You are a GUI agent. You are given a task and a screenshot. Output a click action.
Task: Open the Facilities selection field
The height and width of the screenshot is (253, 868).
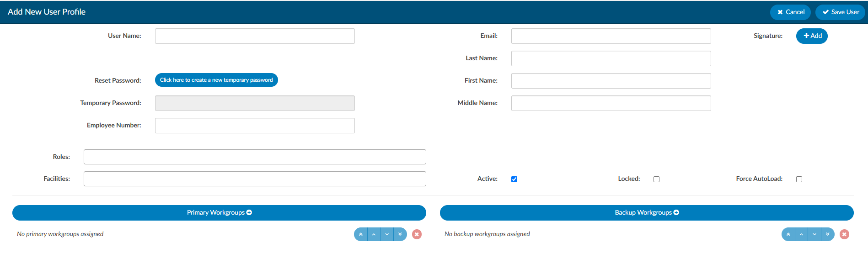(255, 179)
